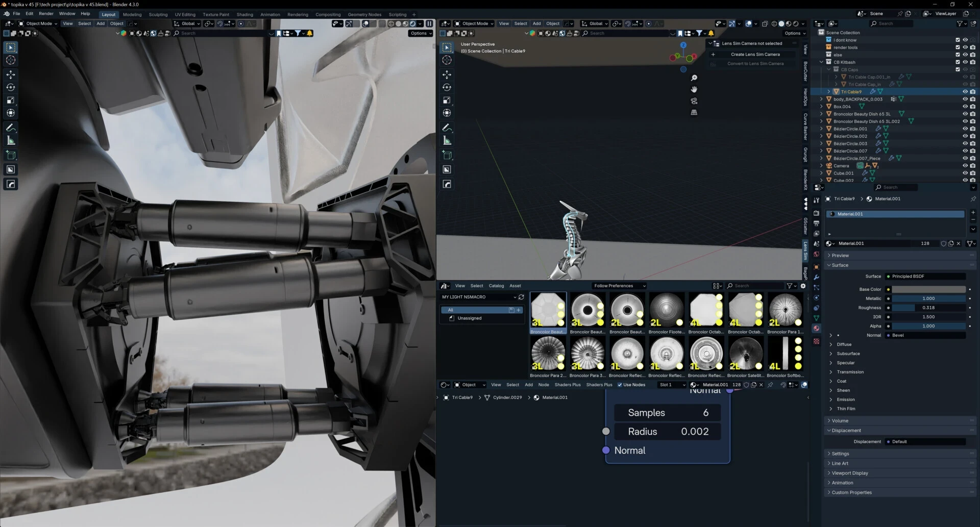
Task: Hide Tri Cable9 object in outliner
Action: (x=965, y=92)
